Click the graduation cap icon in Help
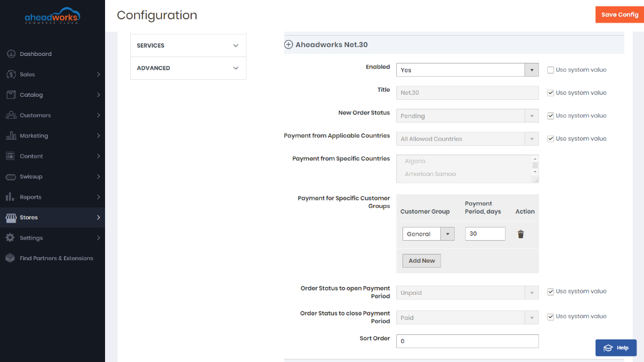 click(608, 348)
